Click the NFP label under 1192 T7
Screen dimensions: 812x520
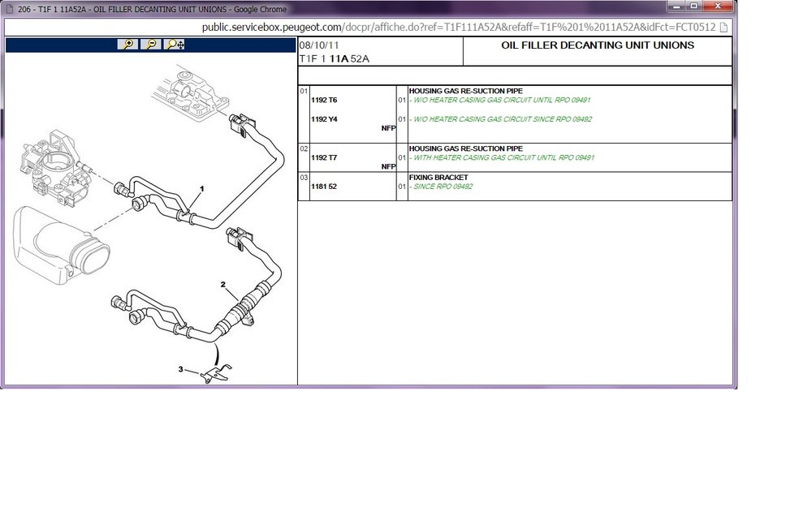click(x=388, y=166)
